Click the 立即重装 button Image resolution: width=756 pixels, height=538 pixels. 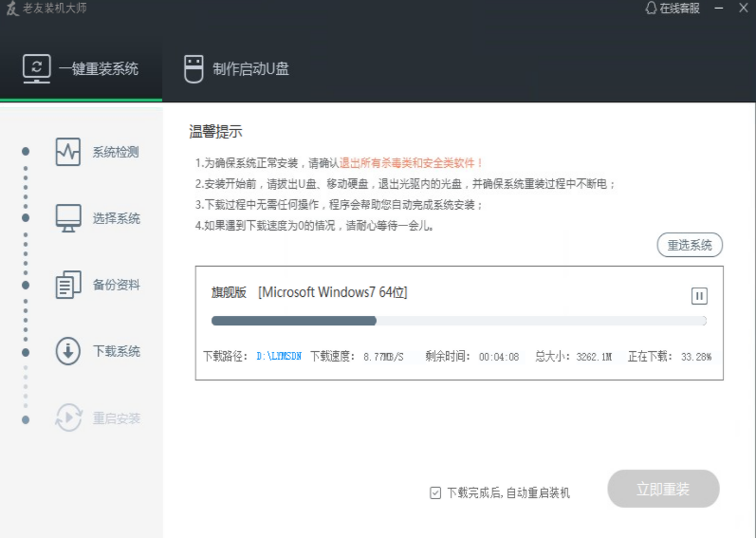tap(663, 490)
